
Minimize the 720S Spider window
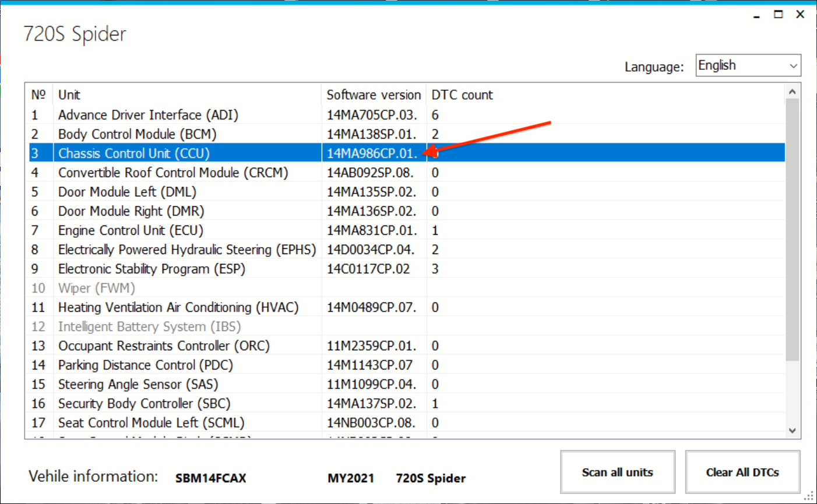tap(756, 15)
